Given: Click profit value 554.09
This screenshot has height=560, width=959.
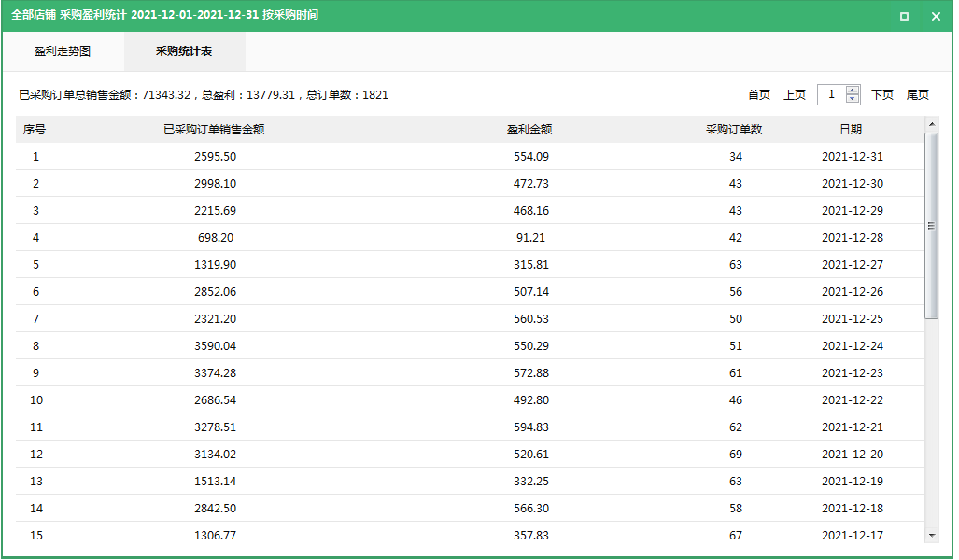Looking at the screenshot, I should 531,157.
